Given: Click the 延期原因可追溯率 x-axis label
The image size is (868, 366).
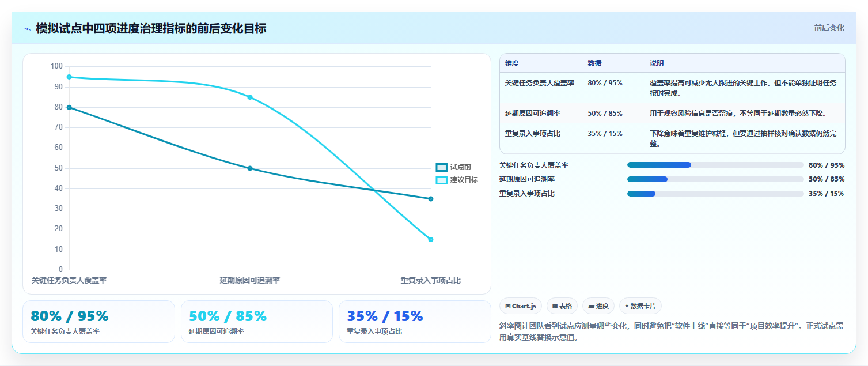Looking at the screenshot, I should click(250, 281).
